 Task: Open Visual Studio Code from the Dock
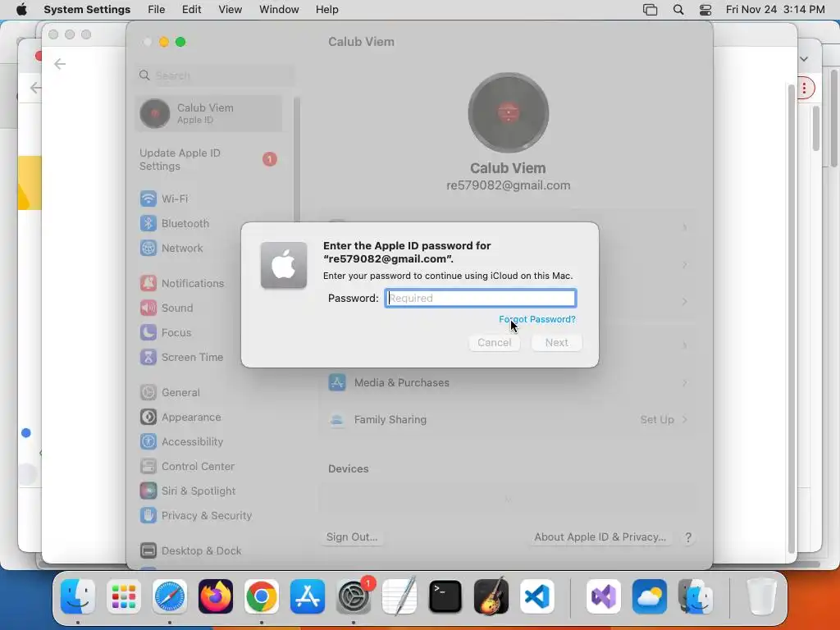tap(537, 596)
